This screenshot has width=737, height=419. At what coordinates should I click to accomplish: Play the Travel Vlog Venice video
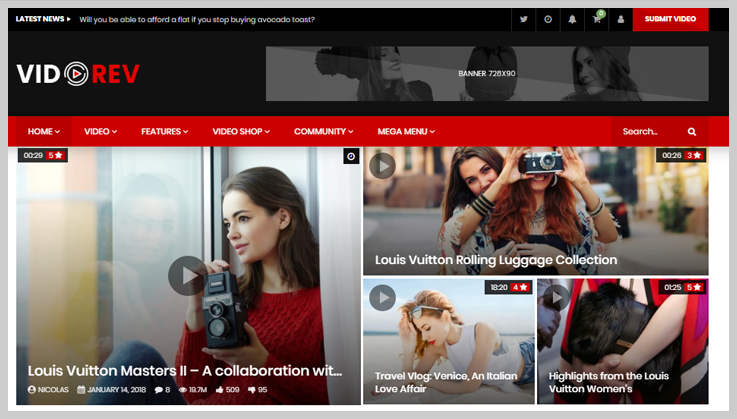pos(382,298)
